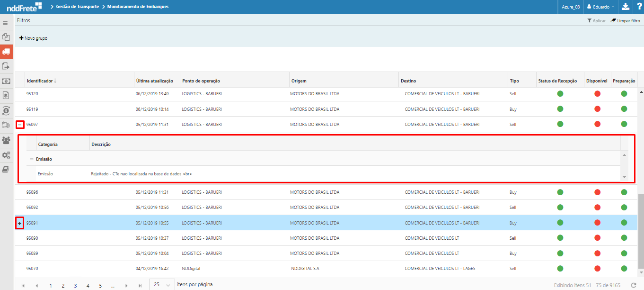
Task: Click the orange truck icon in the sidebar
Action: coord(6,51)
